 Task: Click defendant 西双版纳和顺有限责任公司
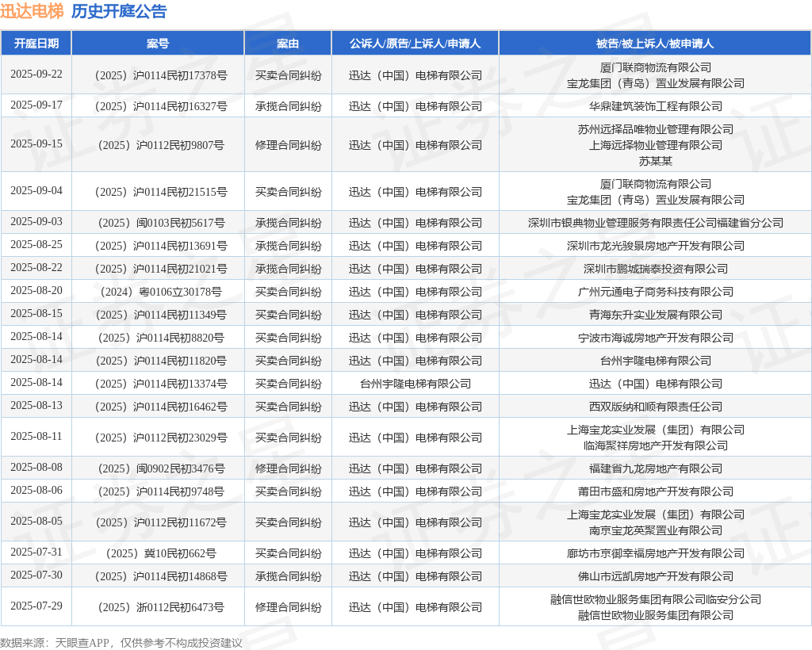coord(656,406)
